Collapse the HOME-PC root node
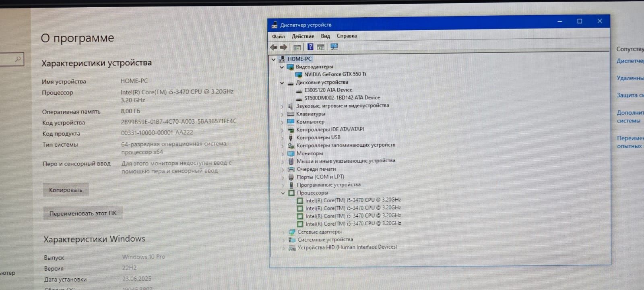The height and width of the screenshot is (290, 644). [273, 59]
